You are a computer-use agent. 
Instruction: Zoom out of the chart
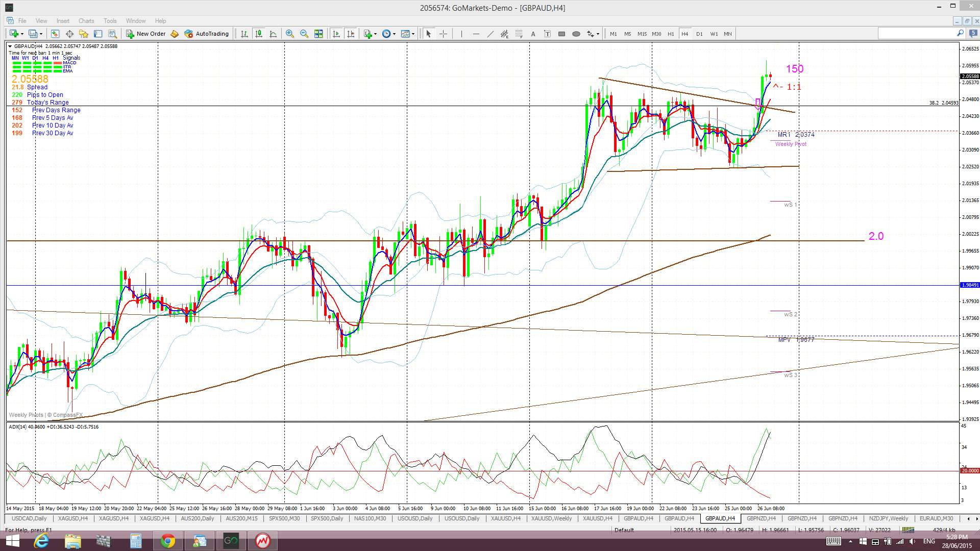pos(304,34)
